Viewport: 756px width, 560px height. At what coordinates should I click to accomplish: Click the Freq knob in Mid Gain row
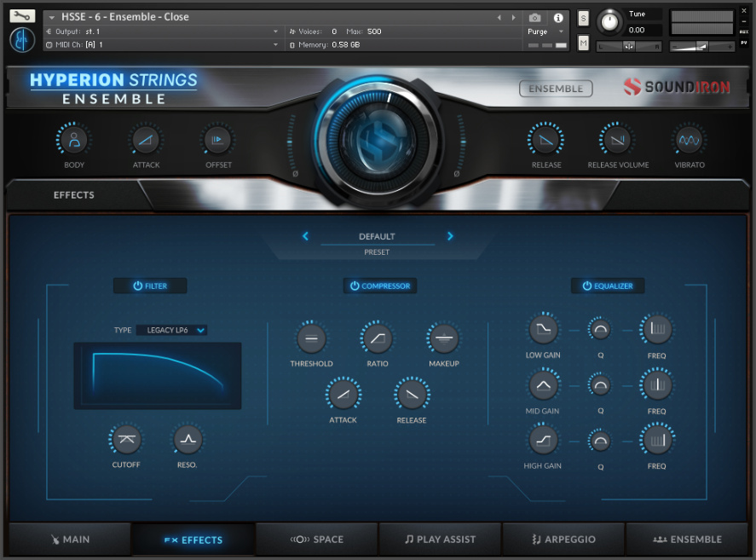(x=657, y=385)
